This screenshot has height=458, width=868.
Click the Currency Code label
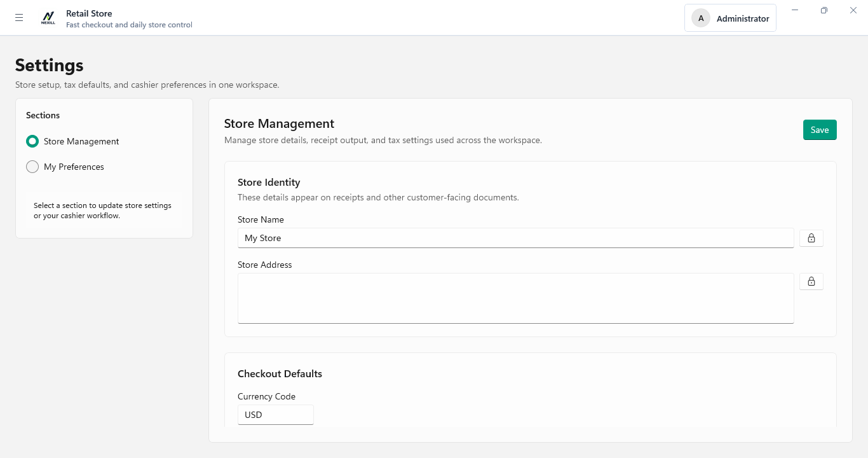[266, 396]
